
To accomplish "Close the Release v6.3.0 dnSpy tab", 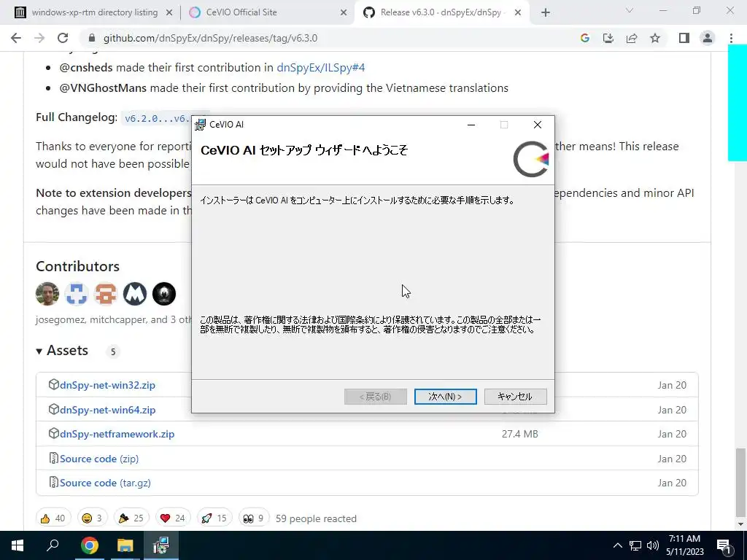I will (518, 13).
